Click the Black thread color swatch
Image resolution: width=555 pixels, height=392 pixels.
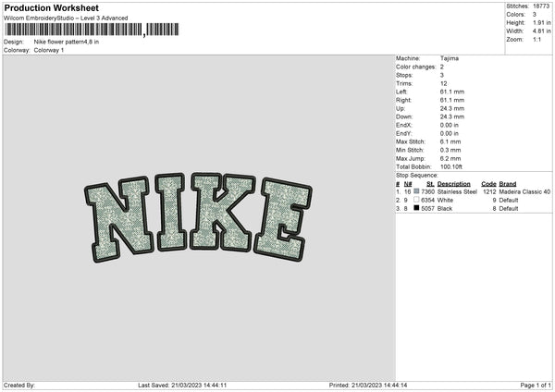click(x=416, y=208)
